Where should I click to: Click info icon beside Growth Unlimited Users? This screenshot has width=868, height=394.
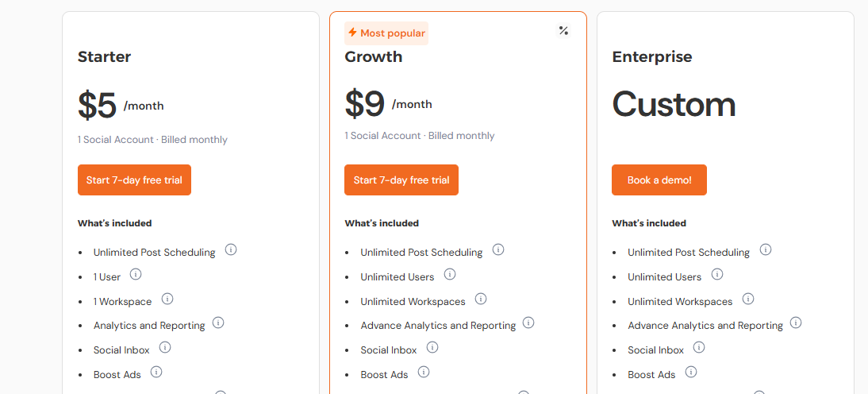[450, 274]
